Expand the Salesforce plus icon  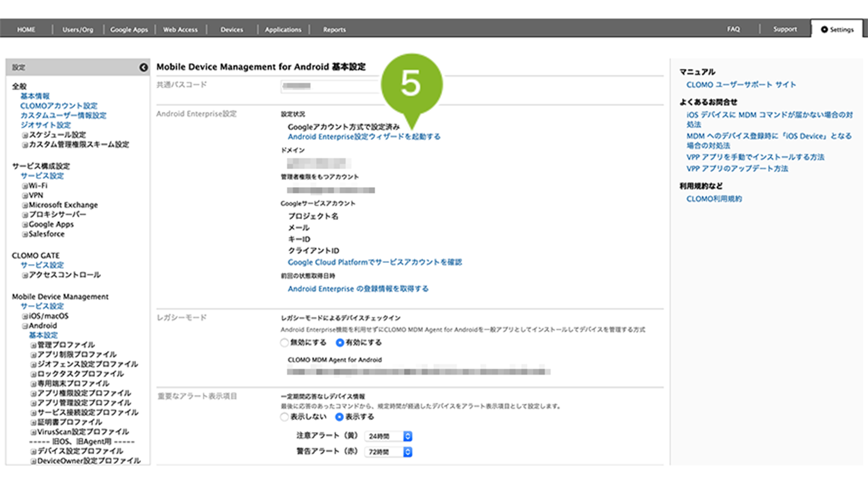pyautogui.click(x=25, y=234)
